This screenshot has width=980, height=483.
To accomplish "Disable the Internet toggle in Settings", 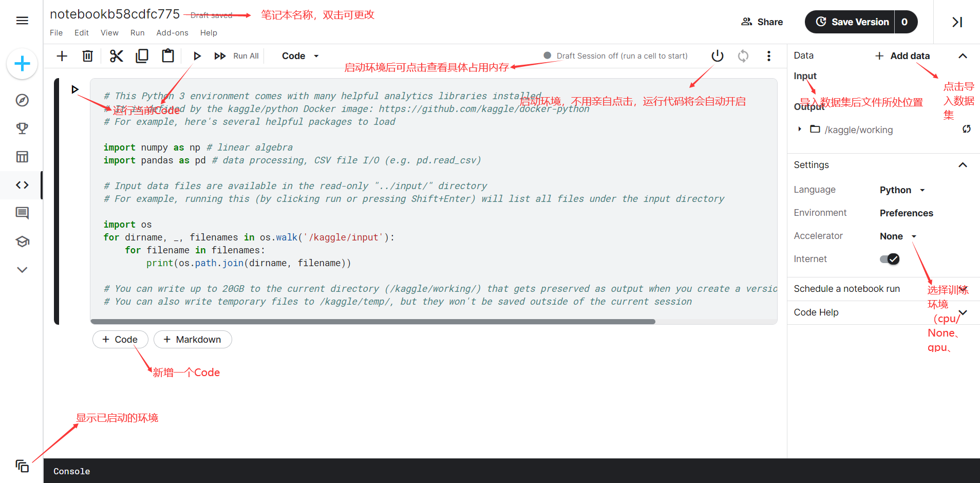I will 890,259.
